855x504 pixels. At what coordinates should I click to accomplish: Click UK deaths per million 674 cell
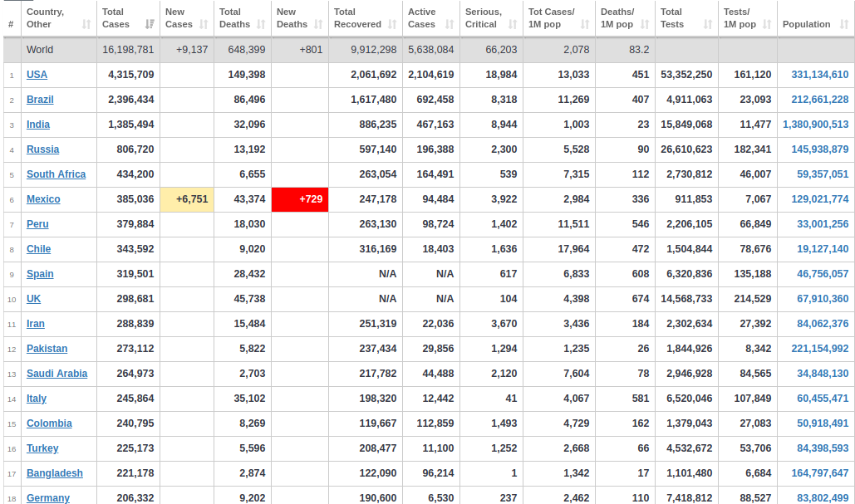[625, 299]
